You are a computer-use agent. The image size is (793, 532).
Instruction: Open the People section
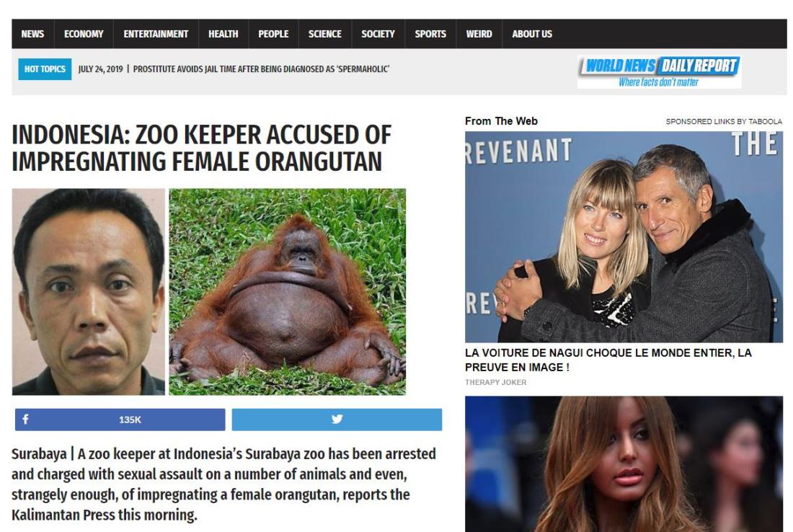coord(273,34)
